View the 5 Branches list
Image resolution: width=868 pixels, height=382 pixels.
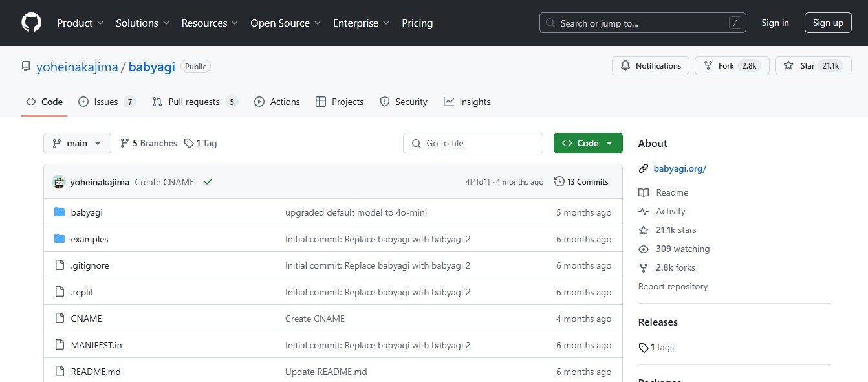[149, 143]
